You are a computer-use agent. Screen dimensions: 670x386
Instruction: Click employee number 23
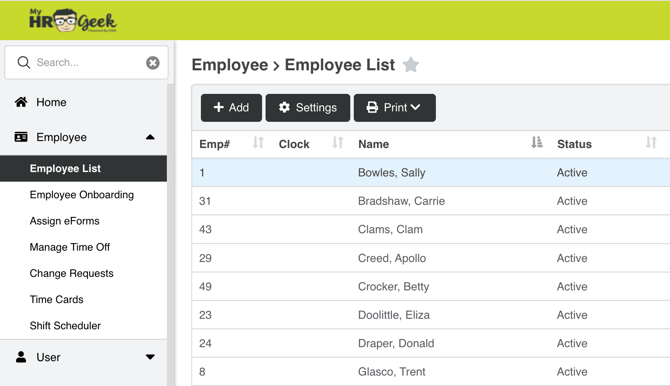coord(205,315)
